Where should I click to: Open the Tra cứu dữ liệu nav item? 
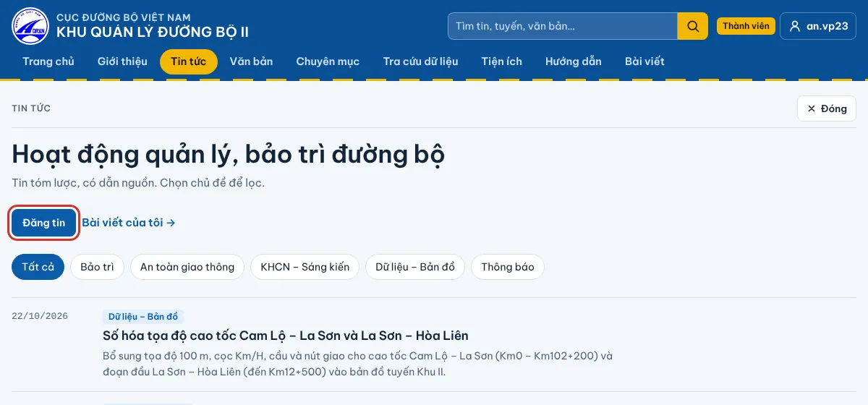(420, 61)
